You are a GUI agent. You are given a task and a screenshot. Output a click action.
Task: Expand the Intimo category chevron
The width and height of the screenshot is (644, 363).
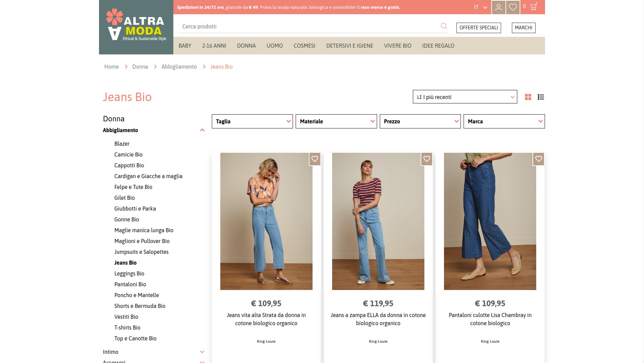point(202,352)
